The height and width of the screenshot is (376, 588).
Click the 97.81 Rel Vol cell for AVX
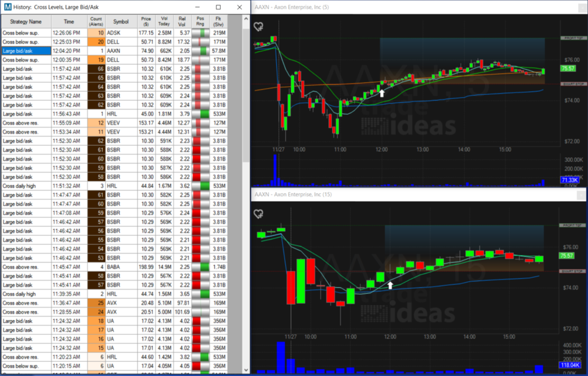[x=183, y=303]
